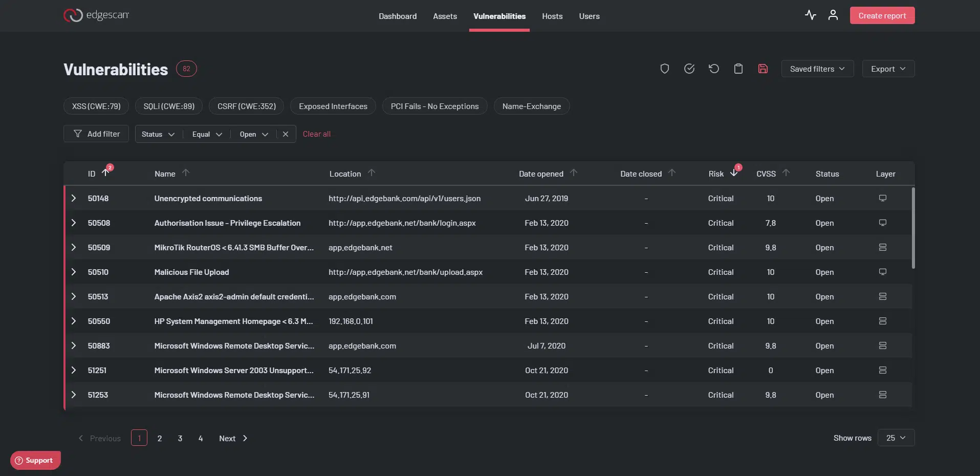Expand row for Malicious File Upload
Image resolution: width=980 pixels, height=476 pixels.
point(74,272)
